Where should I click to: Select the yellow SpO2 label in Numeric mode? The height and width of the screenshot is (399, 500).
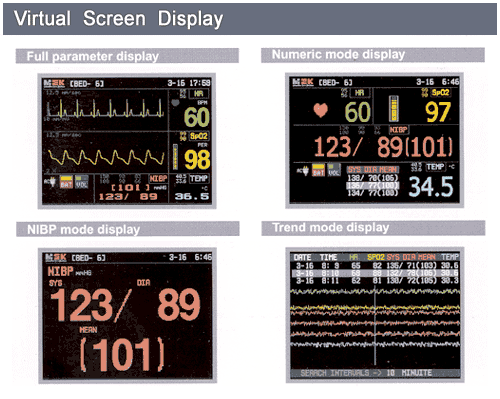point(440,92)
